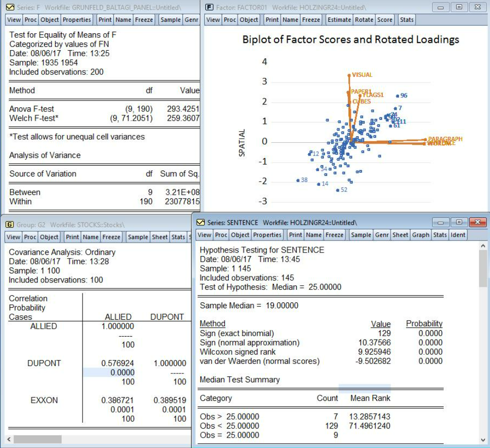Click Freeze in Series SENTENCE toolbar
The height and width of the screenshot is (448, 490).
pyautogui.click(x=334, y=235)
